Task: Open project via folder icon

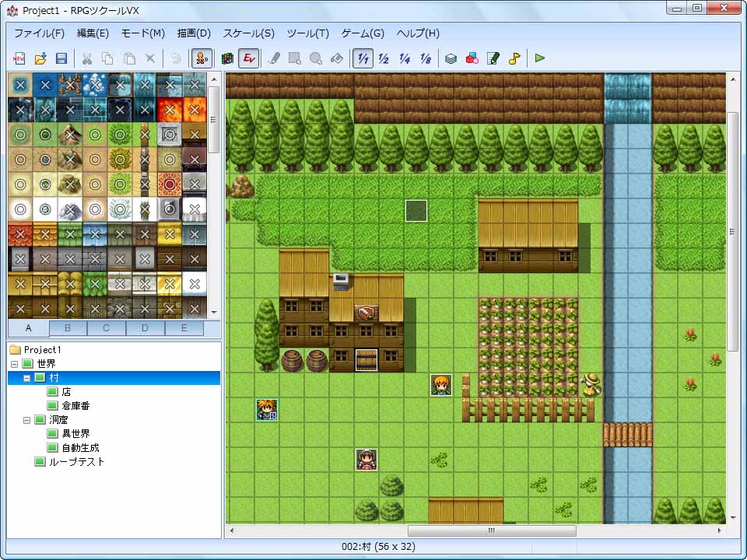Action: (x=40, y=58)
